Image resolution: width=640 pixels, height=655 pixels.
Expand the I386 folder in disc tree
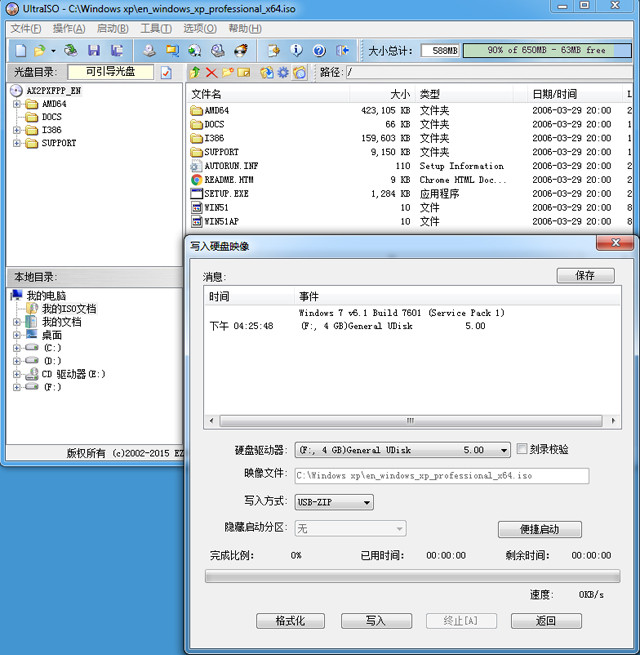pos(17,130)
